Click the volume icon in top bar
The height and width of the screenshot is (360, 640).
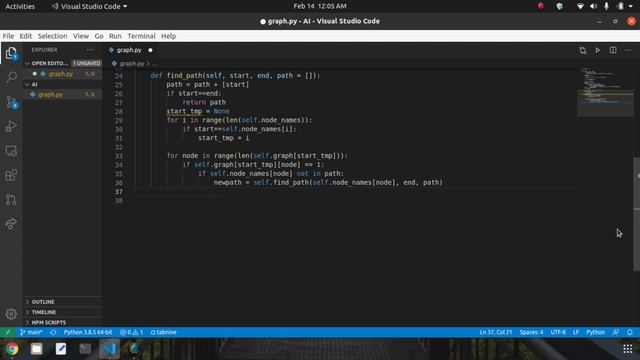coord(593,6)
